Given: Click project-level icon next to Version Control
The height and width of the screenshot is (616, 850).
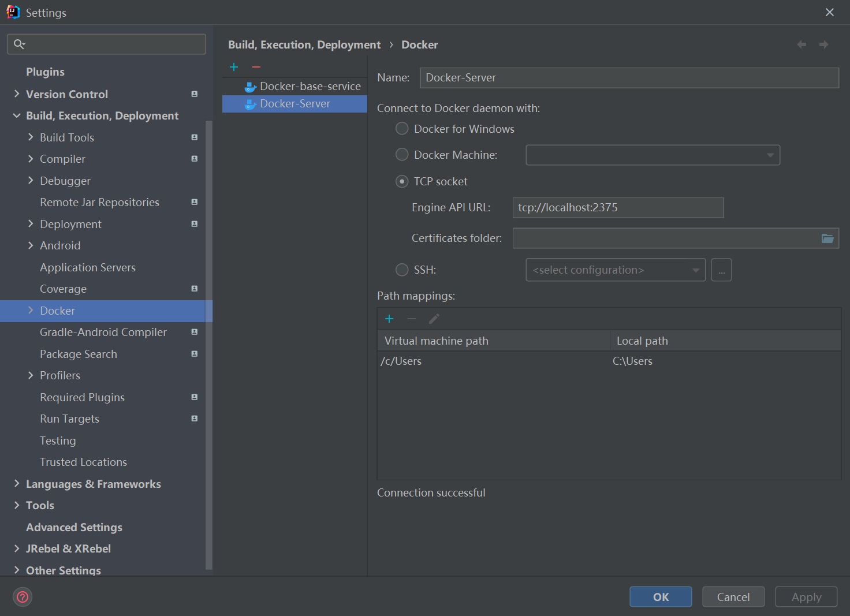Looking at the screenshot, I should [195, 94].
